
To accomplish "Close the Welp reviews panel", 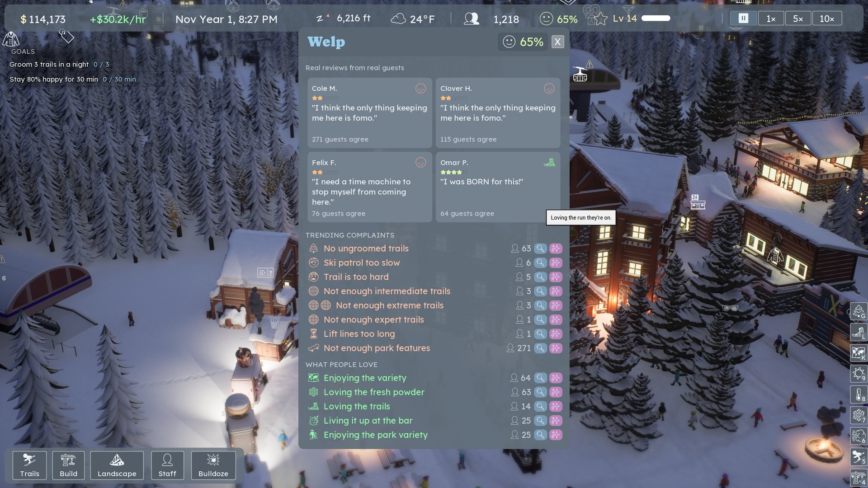I will click(x=557, y=42).
